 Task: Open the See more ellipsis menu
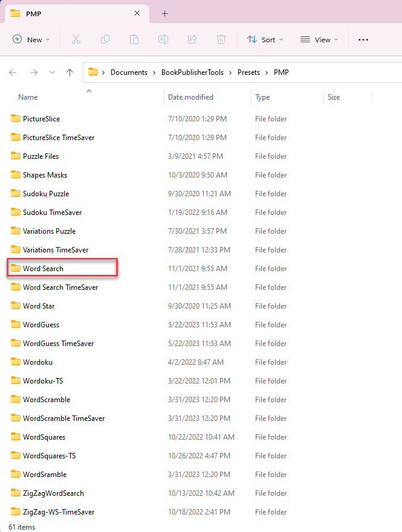363,39
